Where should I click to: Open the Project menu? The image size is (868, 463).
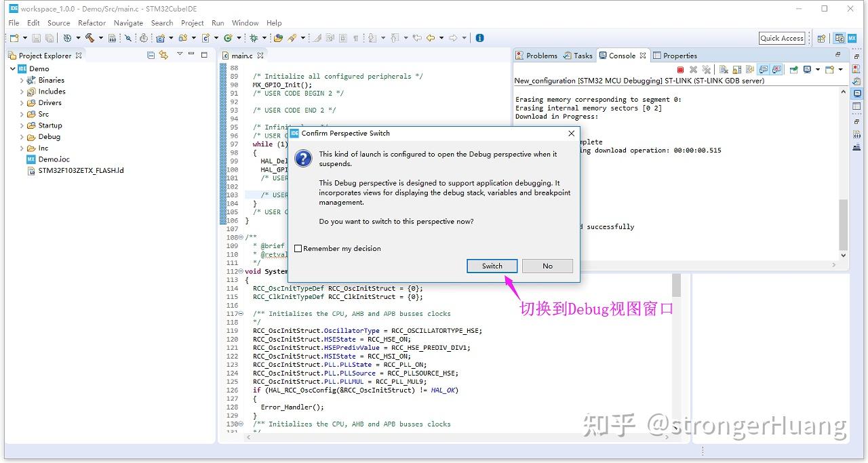pyautogui.click(x=193, y=22)
